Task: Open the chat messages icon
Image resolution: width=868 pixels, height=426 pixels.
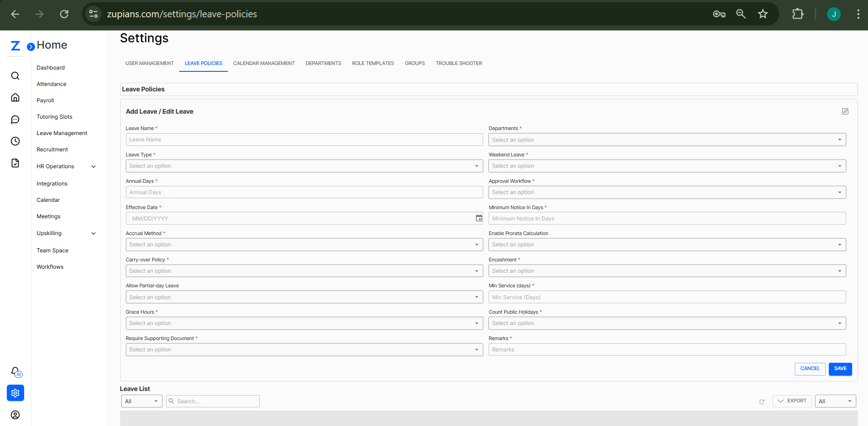Action: (x=15, y=119)
